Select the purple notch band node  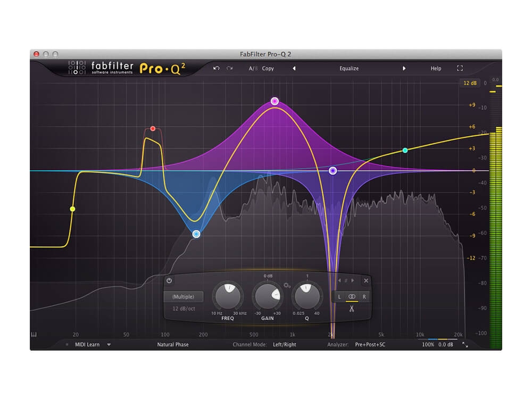point(333,171)
